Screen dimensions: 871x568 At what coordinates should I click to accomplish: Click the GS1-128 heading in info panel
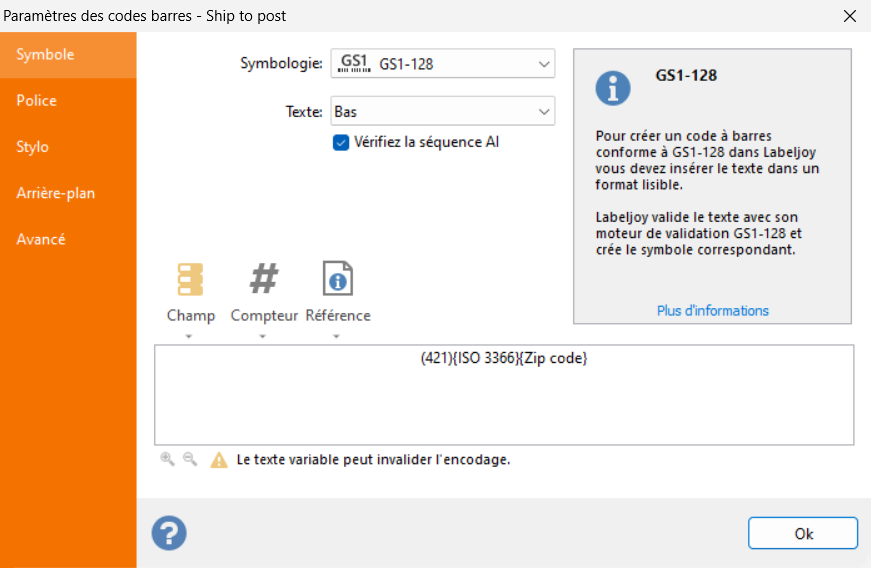pyautogui.click(x=686, y=75)
